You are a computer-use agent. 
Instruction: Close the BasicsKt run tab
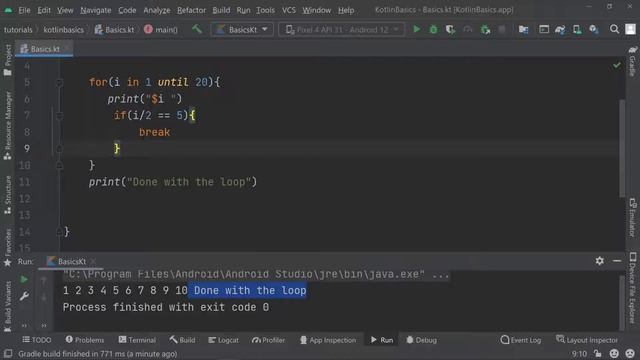pyautogui.click(x=93, y=261)
